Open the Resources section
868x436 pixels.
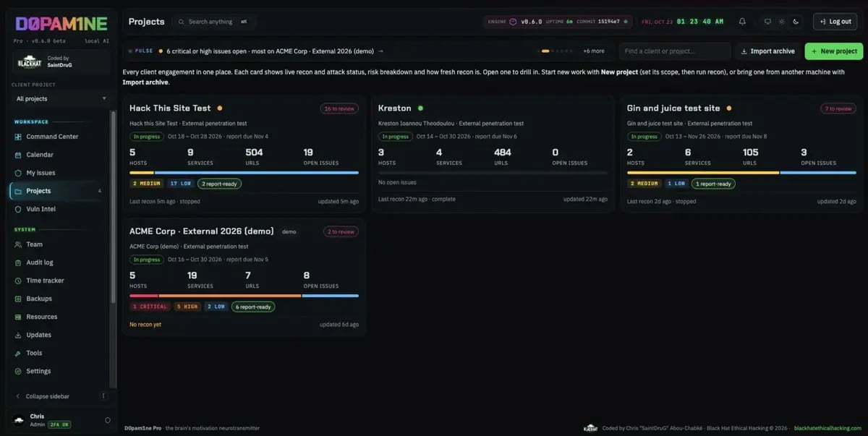point(59,317)
